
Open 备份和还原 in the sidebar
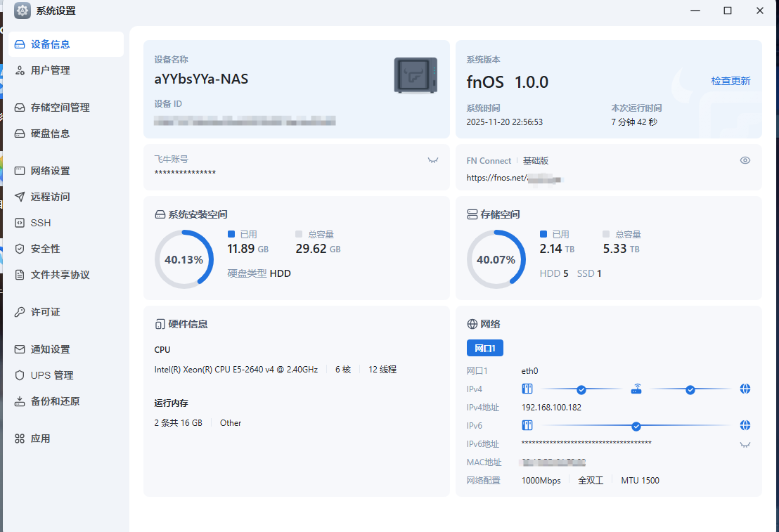55,401
